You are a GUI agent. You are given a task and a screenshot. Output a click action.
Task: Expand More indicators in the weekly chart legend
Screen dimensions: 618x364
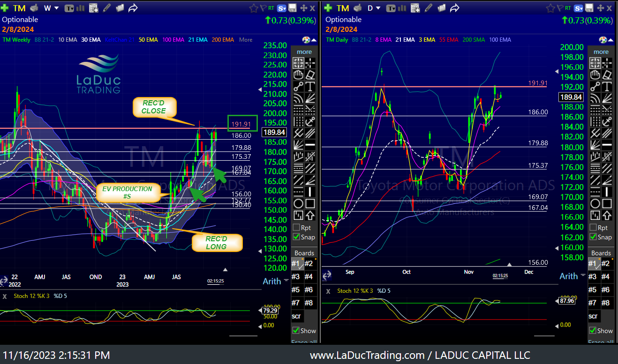click(246, 40)
